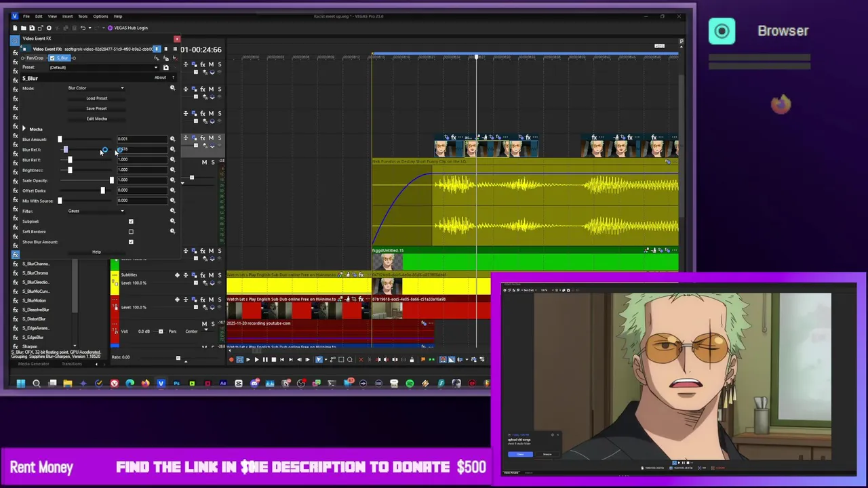This screenshot has height=488, width=868.
Task: Open Event FX on highlighted video track header
Action: [x=203, y=138]
